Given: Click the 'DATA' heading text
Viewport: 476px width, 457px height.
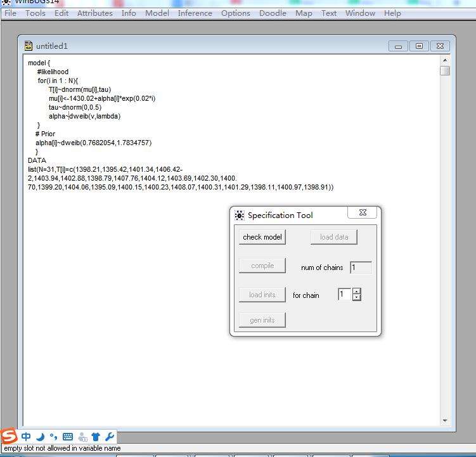Looking at the screenshot, I should 37,160.
